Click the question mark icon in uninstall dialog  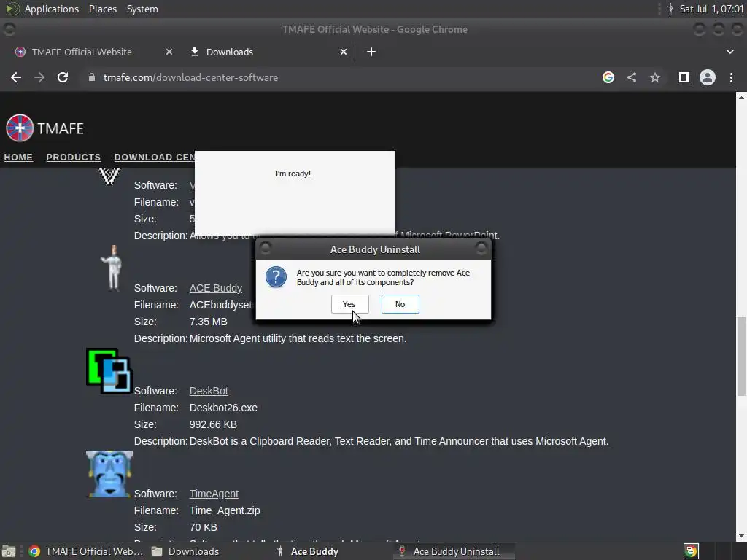click(276, 277)
